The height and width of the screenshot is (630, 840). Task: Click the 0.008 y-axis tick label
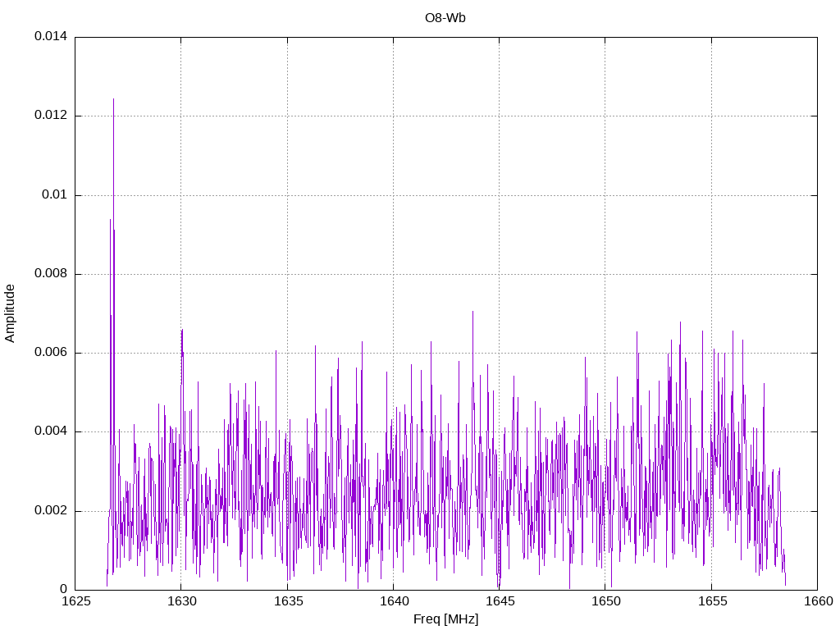(50, 274)
